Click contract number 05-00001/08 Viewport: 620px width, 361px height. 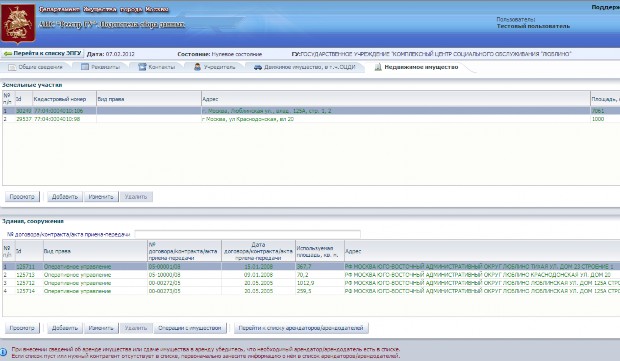pyautogui.click(x=164, y=266)
